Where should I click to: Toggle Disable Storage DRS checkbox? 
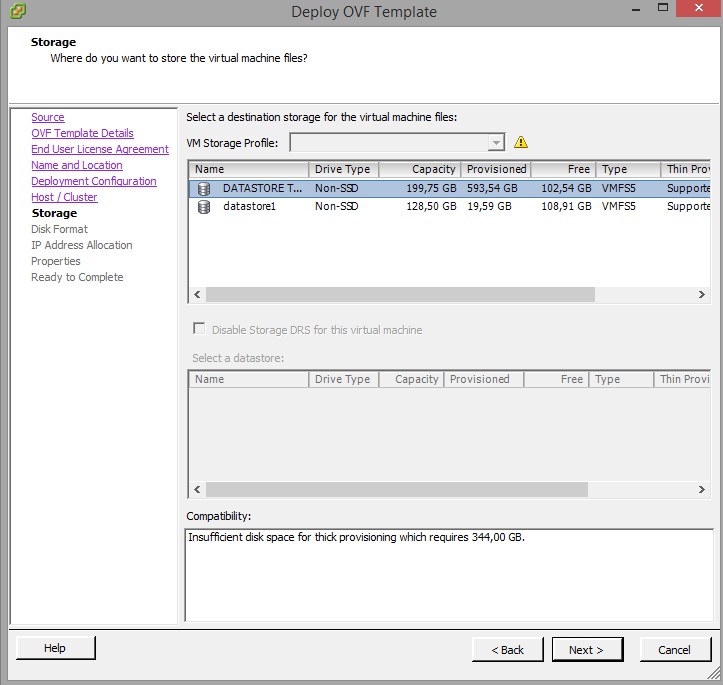coord(199,329)
